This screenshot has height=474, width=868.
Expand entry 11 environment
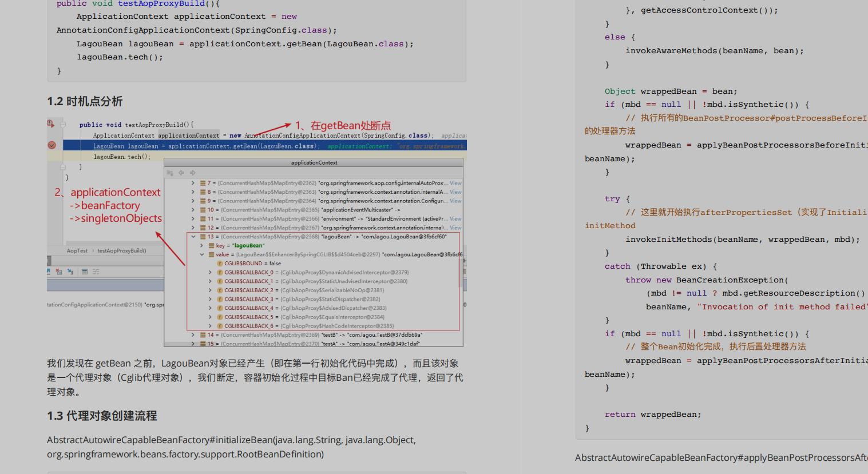pyautogui.click(x=193, y=218)
